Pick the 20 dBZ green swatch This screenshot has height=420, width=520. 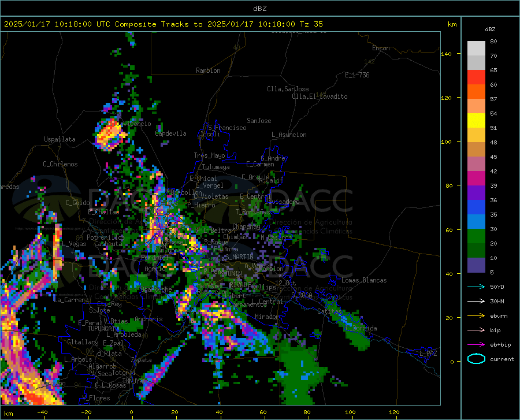click(476, 236)
